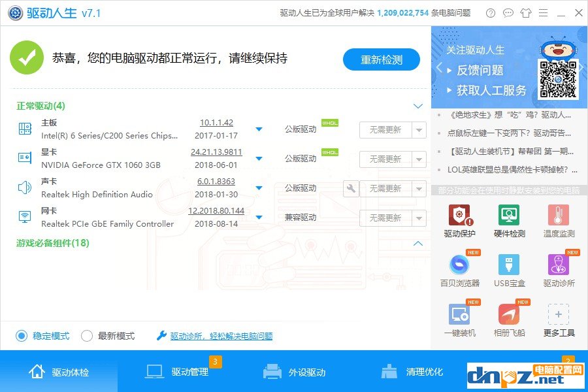Select the 最新模式 radio button

tap(87, 336)
